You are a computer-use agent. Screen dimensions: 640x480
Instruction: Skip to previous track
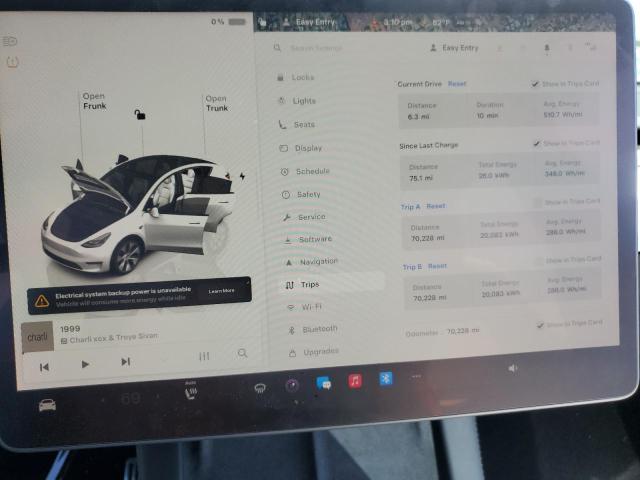click(x=44, y=367)
